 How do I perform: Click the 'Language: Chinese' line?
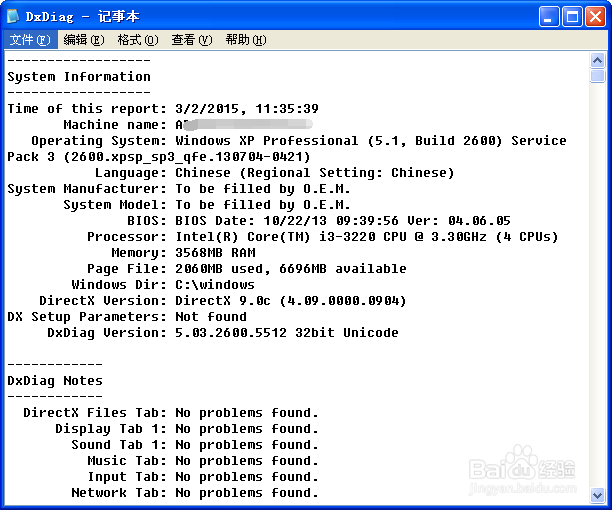275,172
